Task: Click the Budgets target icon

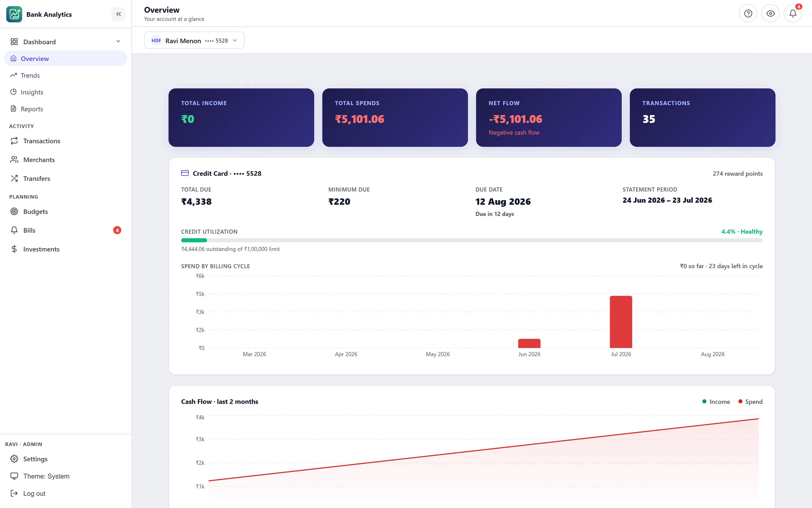Action: click(x=14, y=211)
